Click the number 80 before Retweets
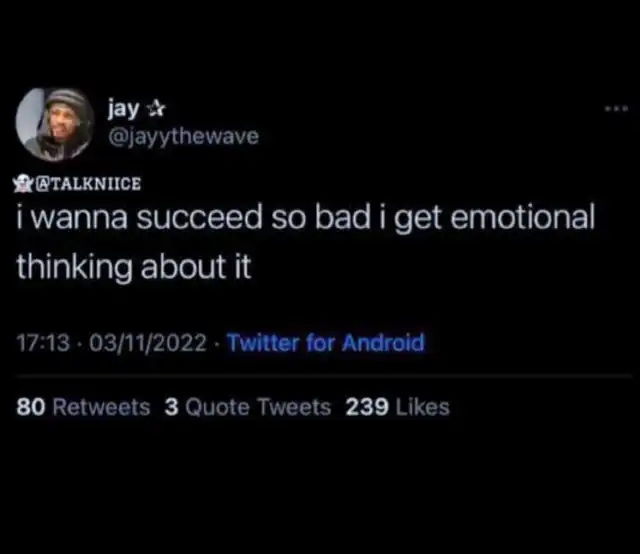Viewport: 640px width, 554px height. coord(31,407)
